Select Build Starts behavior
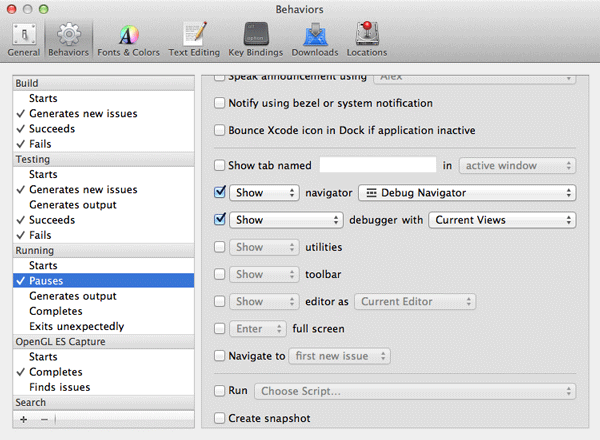600x440 pixels. (103, 98)
